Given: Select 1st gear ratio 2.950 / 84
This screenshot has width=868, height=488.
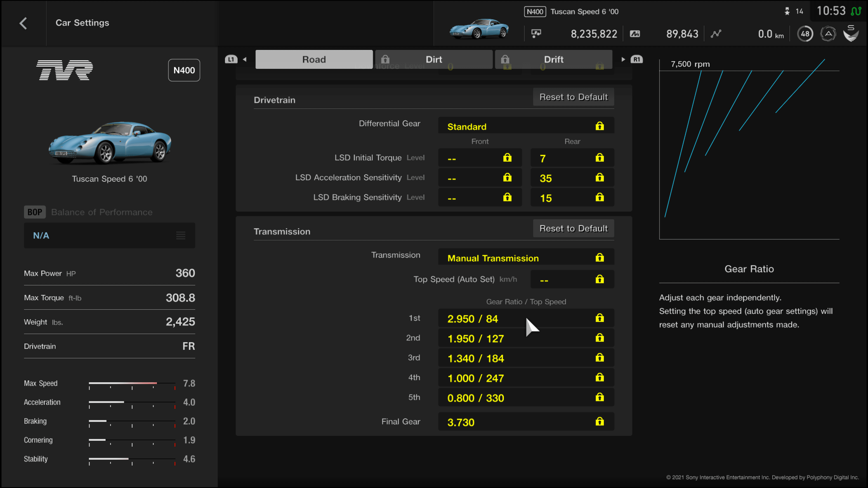Looking at the screenshot, I should (526, 318).
